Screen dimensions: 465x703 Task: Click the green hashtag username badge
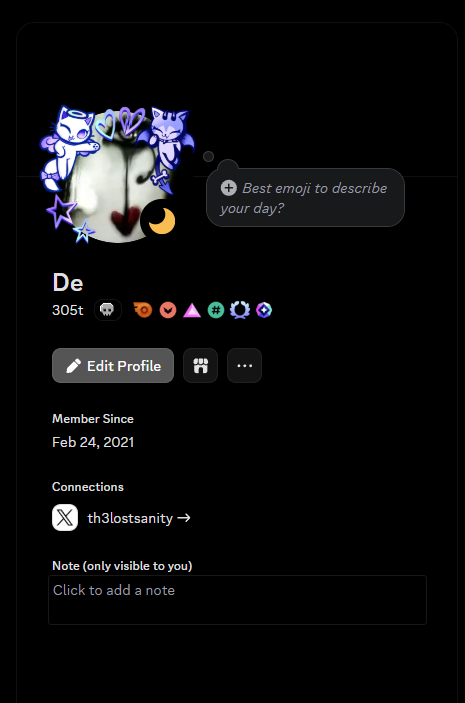[x=216, y=310]
